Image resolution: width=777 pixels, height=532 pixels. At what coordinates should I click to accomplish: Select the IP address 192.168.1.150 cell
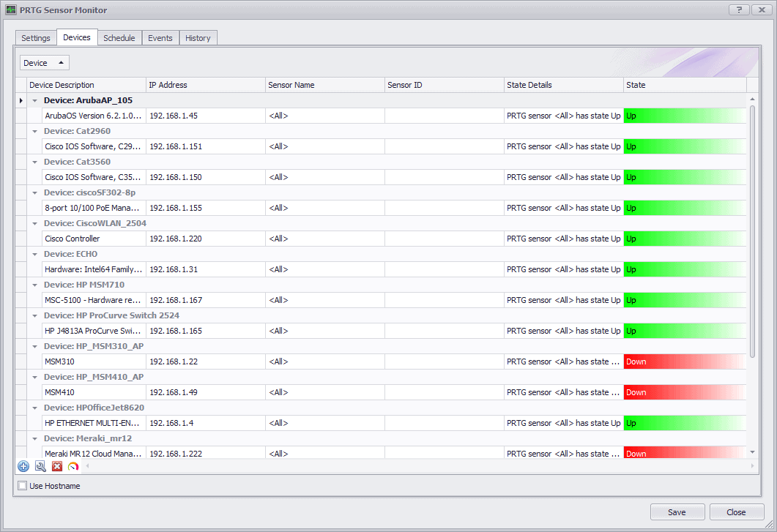coord(206,177)
